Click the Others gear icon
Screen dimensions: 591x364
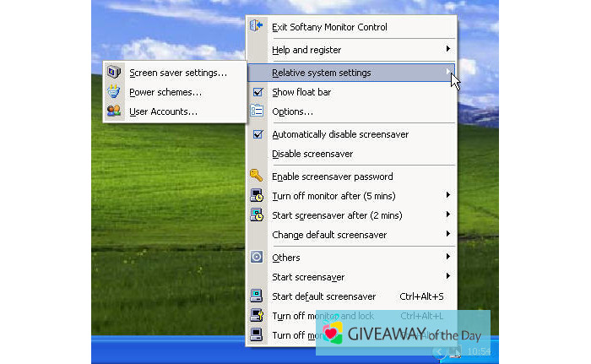258,258
